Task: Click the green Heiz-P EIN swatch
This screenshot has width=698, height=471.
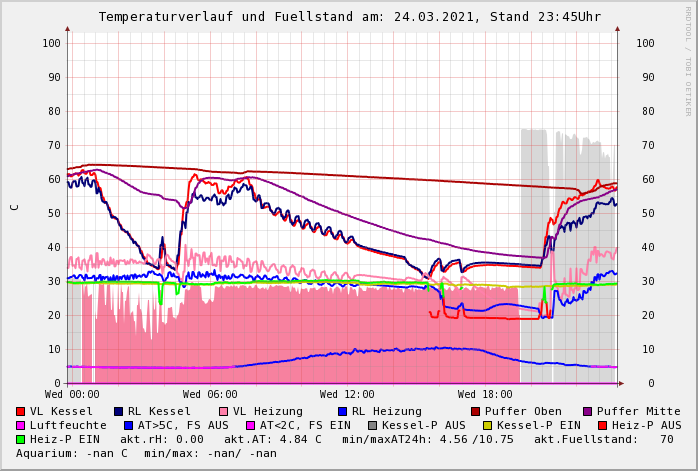Action: (x=21, y=439)
